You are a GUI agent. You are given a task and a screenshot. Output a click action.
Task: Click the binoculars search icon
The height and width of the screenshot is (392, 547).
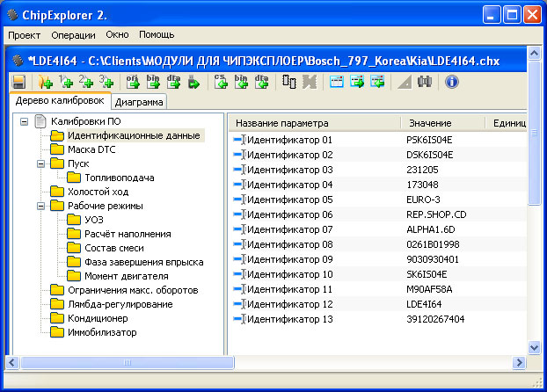point(426,82)
